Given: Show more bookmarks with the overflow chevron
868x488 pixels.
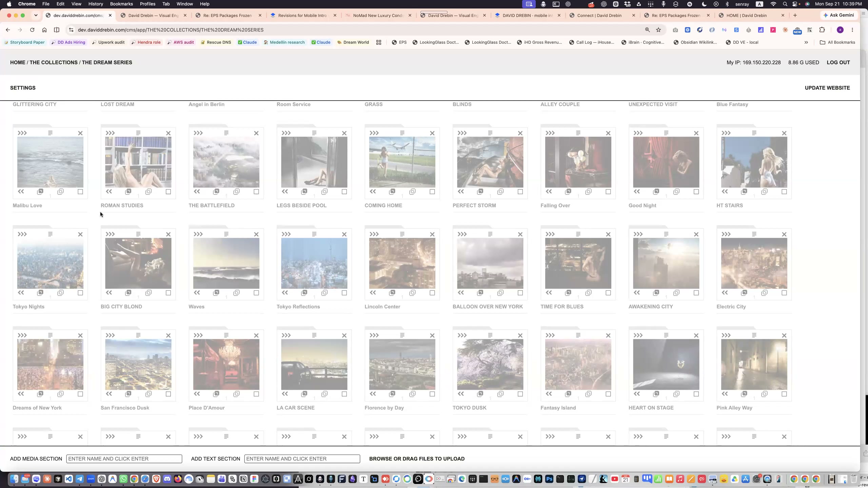Looking at the screenshot, I should tap(806, 42).
